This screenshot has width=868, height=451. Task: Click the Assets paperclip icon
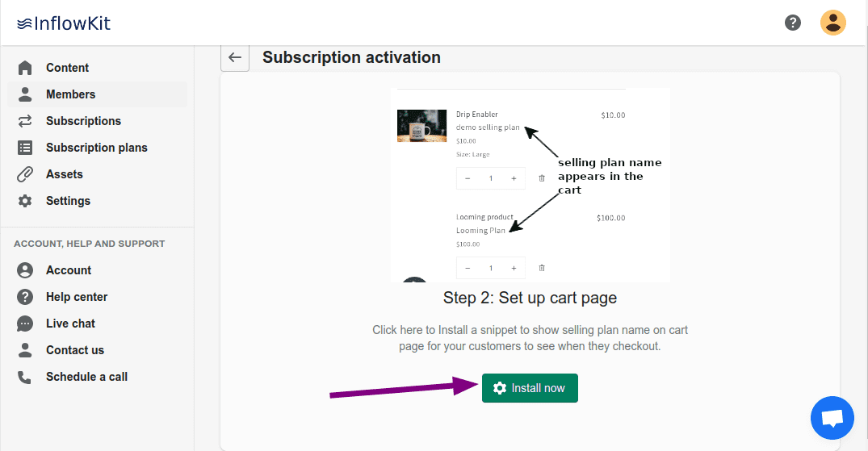click(25, 174)
